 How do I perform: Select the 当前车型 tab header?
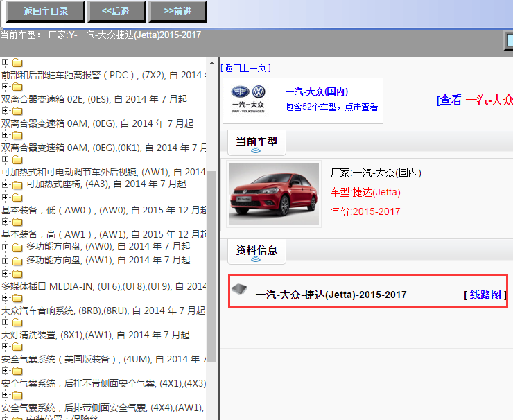pyautogui.click(x=256, y=142)
